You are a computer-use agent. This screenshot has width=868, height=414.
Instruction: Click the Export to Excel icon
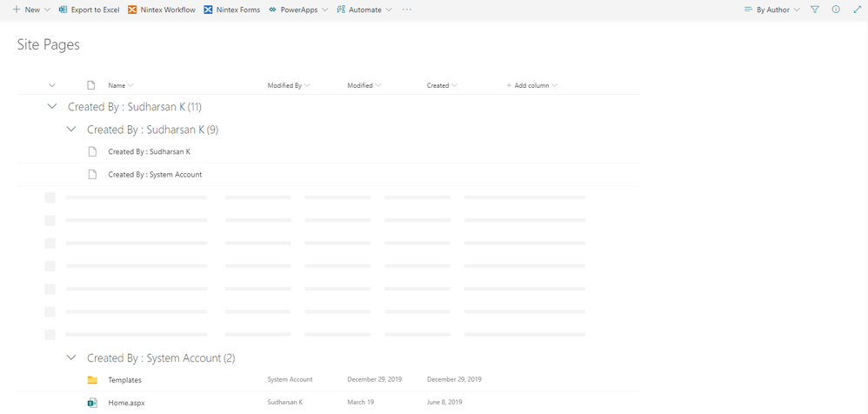pos(63,10)
